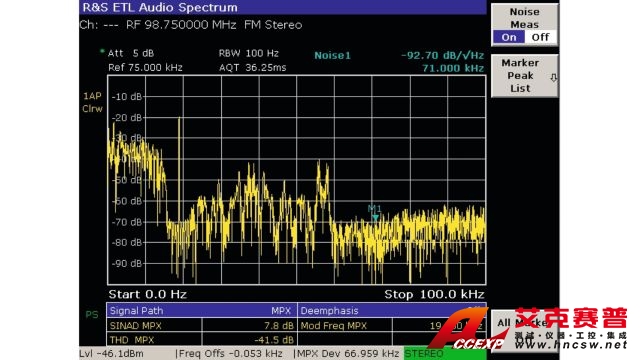Switch Noise Meas to Off
The width and height of the screenshot is (640, 360).
540,37
